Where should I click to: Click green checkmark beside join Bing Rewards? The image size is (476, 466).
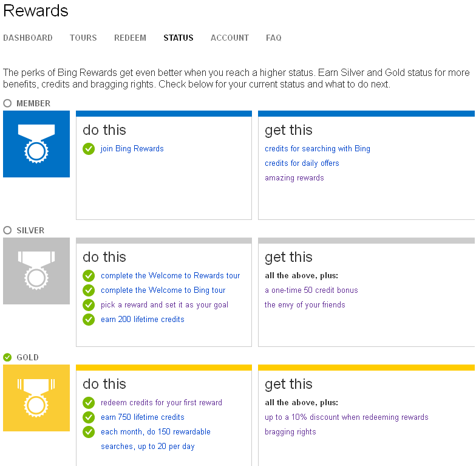89,149
